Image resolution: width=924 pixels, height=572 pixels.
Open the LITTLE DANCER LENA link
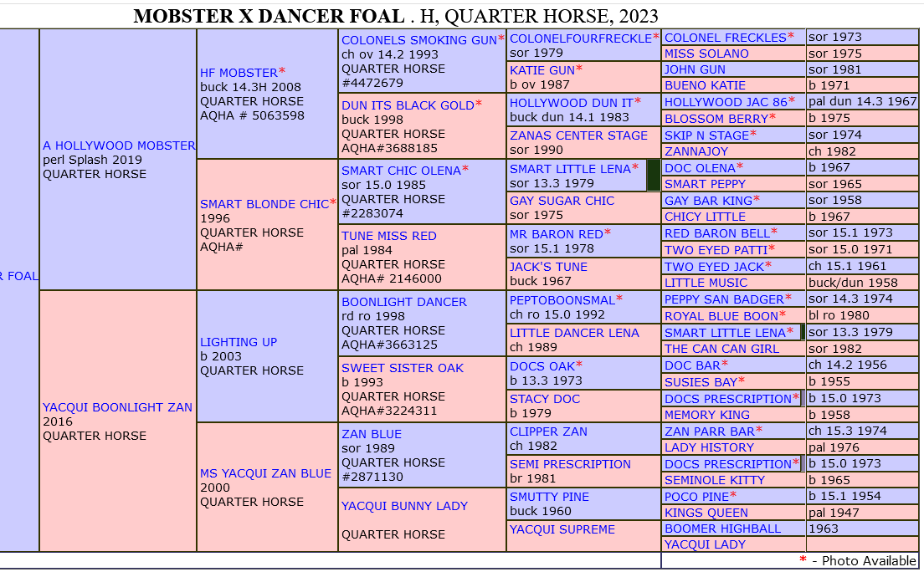[x=574, y=334]
